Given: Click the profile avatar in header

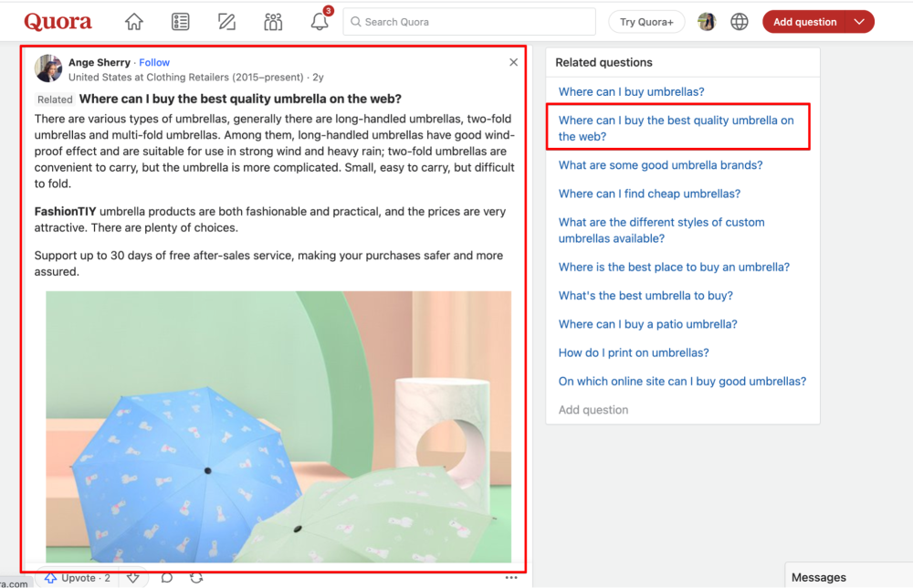Looking at the screenshot, I should (707, 22).
